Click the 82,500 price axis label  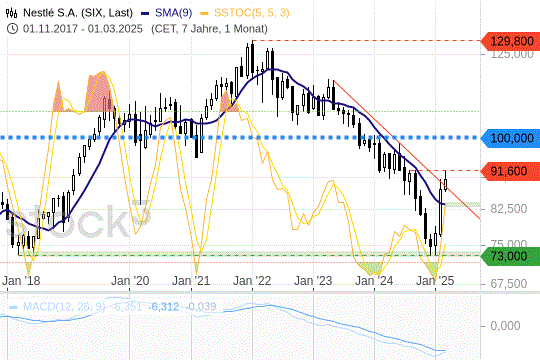click(509, 209)
